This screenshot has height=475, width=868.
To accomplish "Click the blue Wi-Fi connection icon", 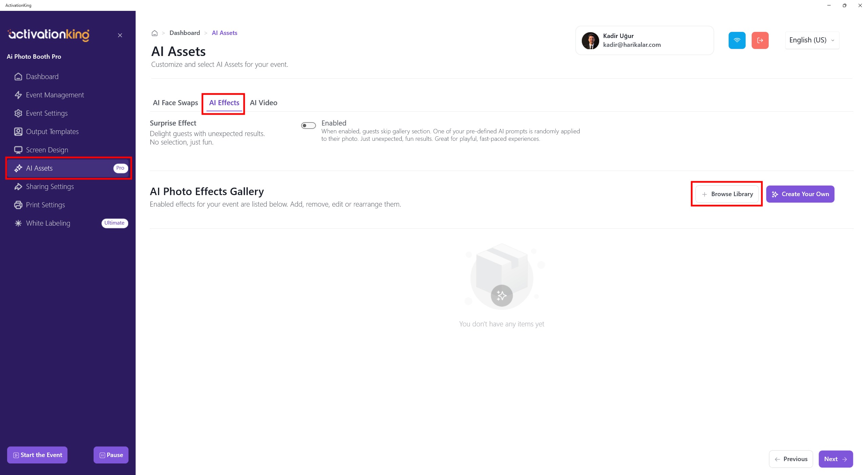I will click(737, 40).
